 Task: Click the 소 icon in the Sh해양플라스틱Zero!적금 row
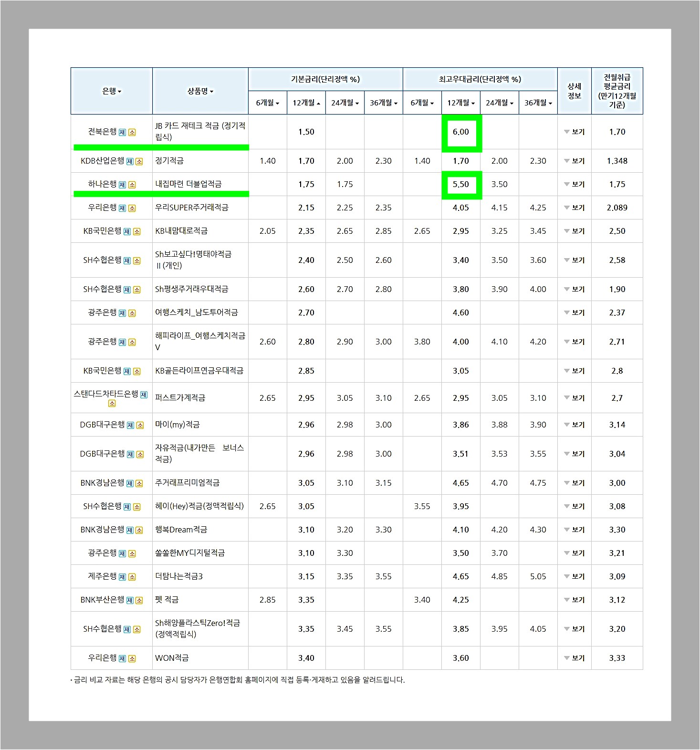pos(137,630)
